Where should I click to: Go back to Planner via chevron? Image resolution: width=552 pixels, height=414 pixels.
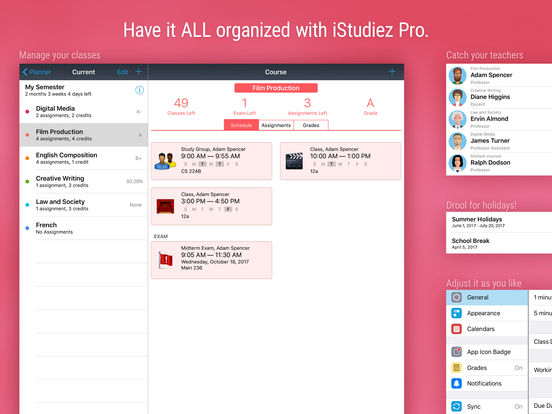(x=25, y=72)
